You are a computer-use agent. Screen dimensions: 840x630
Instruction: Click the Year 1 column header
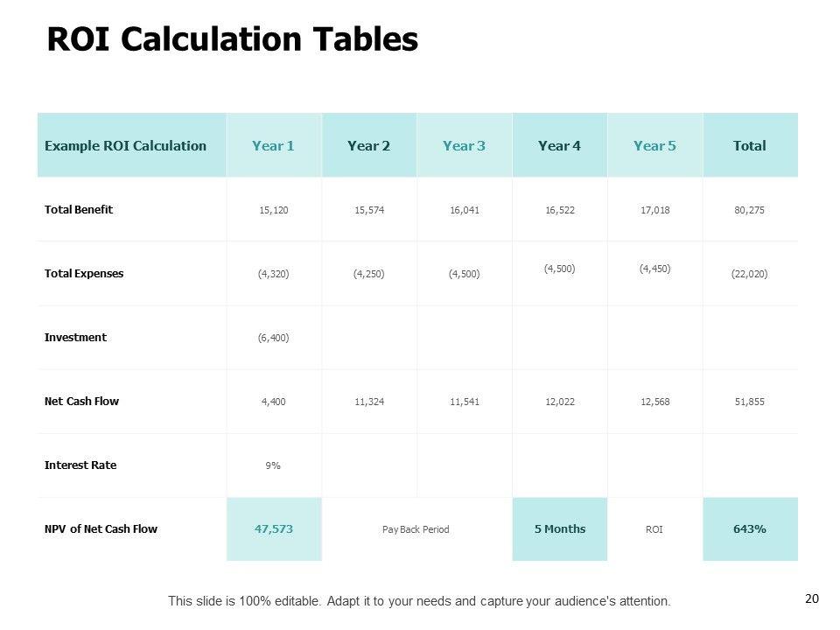[x=273, y=146]
